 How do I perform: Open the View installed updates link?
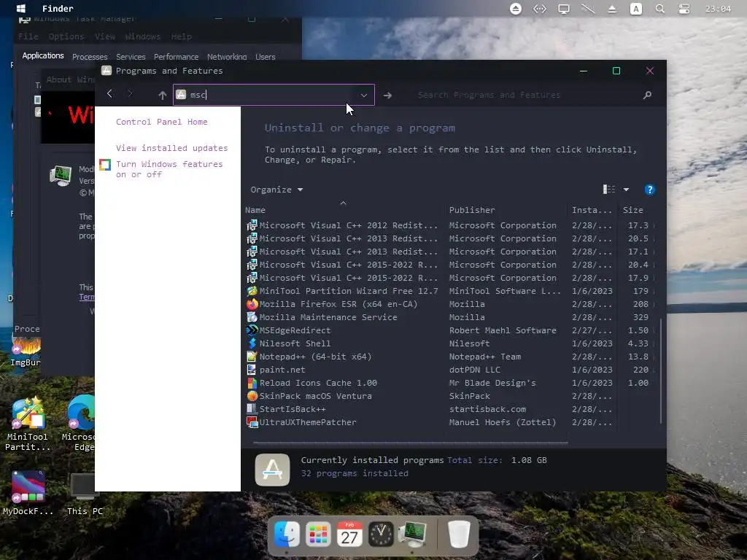click(171, 148)
